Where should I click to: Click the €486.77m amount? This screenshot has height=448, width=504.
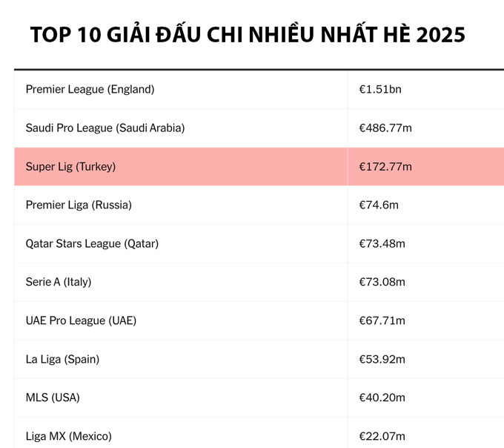(x=385, y=128)
